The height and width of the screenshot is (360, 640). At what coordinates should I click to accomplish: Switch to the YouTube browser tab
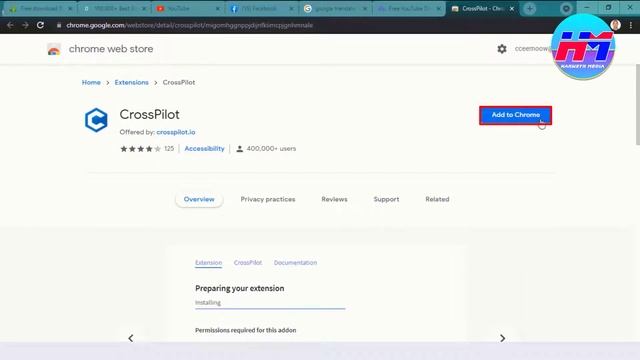click(x=187, y=9)
